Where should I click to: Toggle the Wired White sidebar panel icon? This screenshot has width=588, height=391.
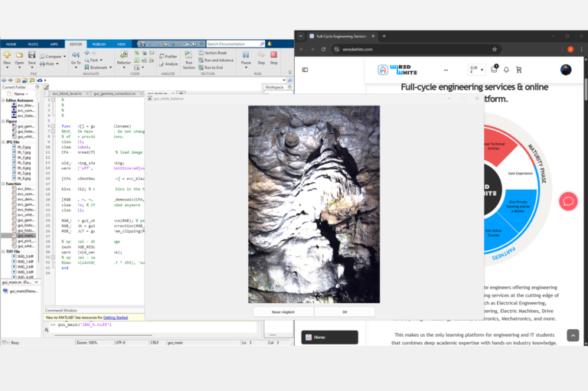click(305, 70)
